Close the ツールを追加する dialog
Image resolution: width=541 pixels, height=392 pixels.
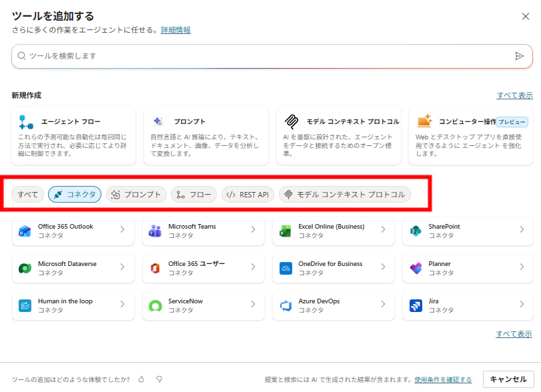[x=526, y=17]
